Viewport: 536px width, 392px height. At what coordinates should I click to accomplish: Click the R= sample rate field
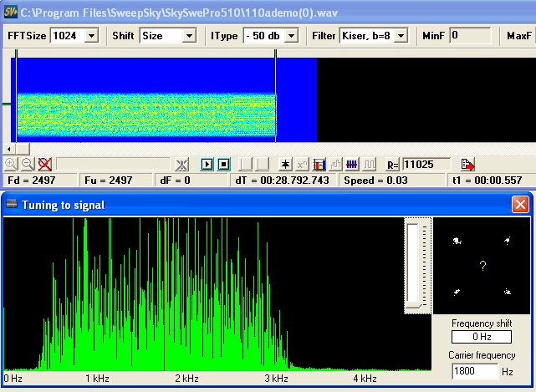click(x=426, y=164)
